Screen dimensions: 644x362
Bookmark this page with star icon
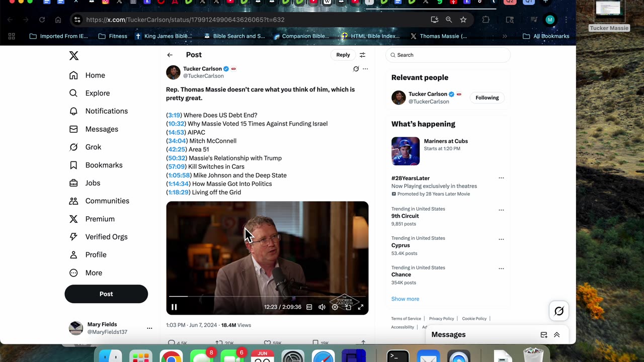point(463,20)
